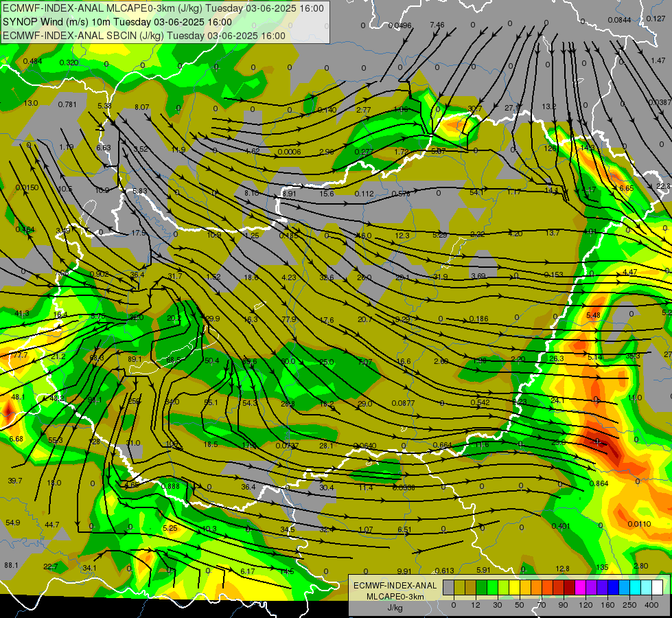Select the pure yellow legend swatch
The image size is (672, 618).
tap(514, 588)
